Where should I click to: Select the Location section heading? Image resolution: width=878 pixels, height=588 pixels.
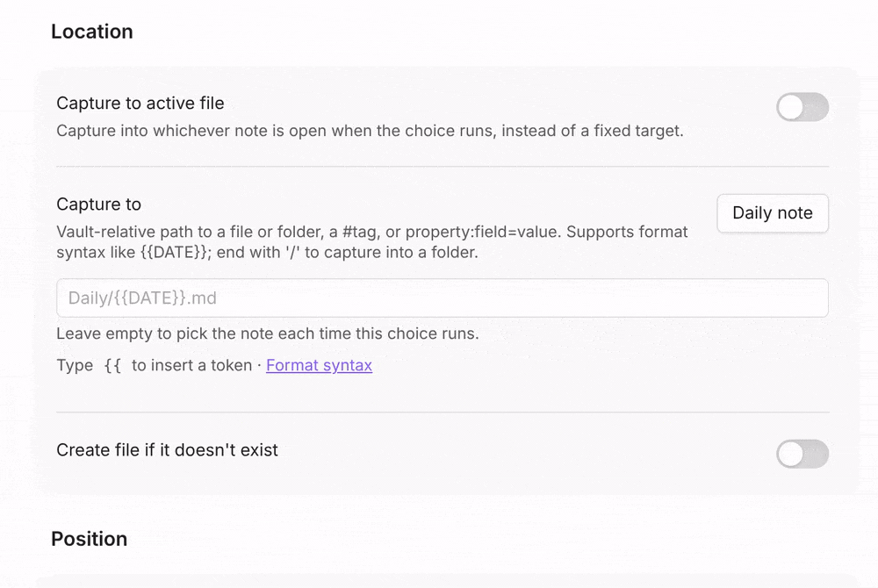[x=92, y=32]
